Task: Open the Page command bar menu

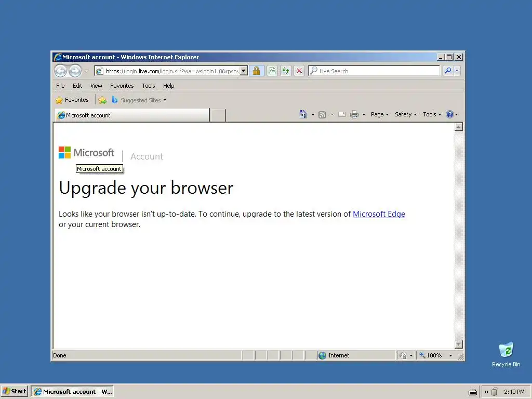Action: tap(379, 114)
